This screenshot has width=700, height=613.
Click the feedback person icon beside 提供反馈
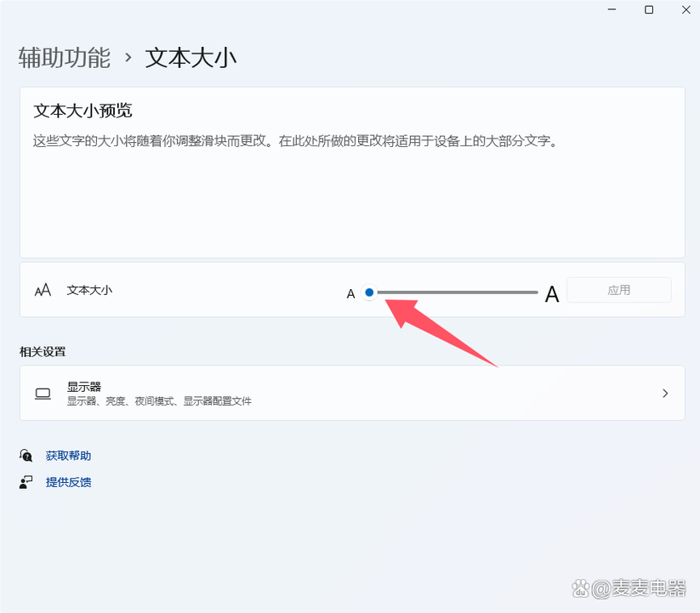coord(26,482)
